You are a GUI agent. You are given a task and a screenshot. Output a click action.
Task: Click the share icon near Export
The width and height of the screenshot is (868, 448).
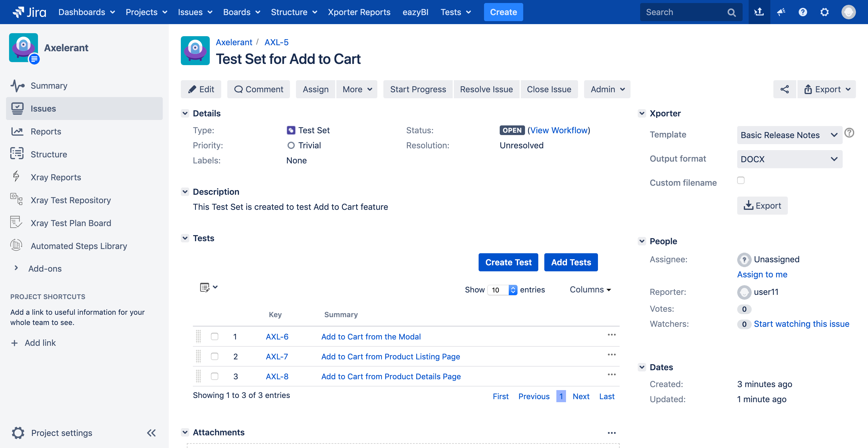[x=785, y=89]
